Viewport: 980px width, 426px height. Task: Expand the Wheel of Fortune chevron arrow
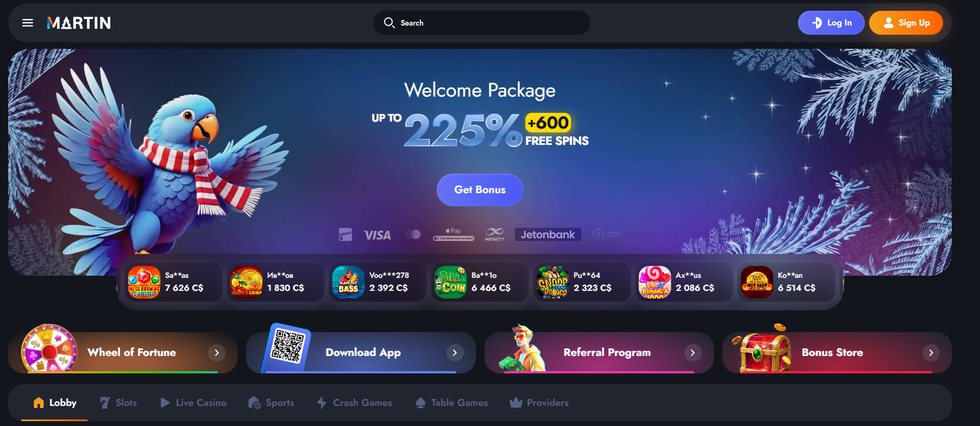[x=217, y=353]
